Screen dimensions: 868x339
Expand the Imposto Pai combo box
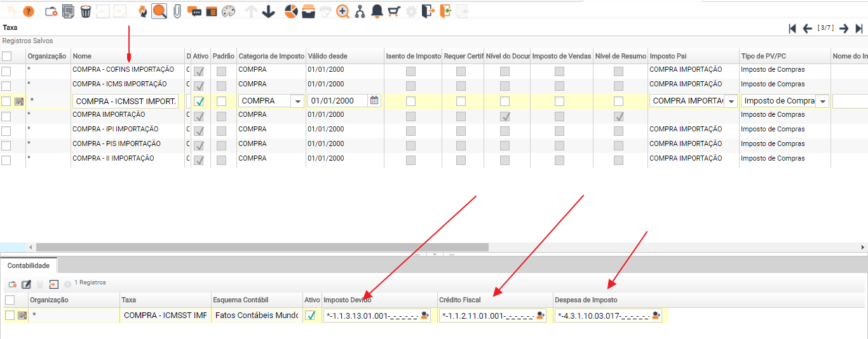click(x=731, y=101)
